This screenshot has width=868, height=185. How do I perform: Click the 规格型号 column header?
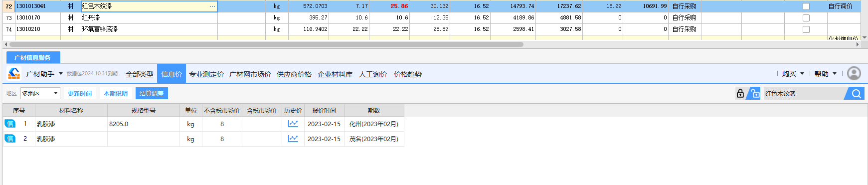[144, 110]
